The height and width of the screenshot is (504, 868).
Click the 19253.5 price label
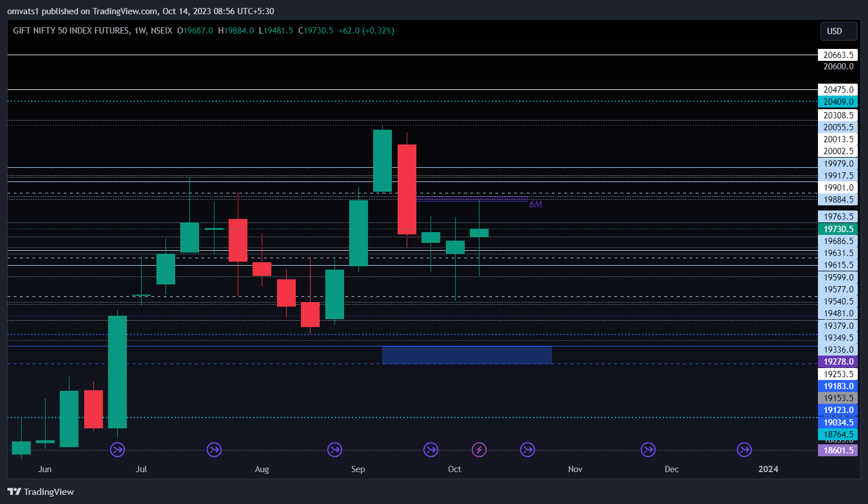click(x=838, y=374)
